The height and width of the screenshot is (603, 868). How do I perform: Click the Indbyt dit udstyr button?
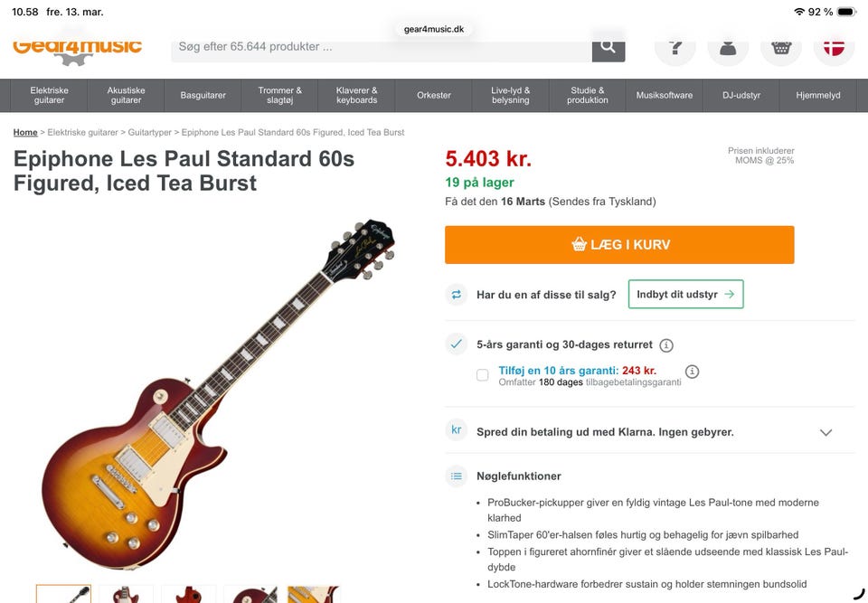[685, 295]
